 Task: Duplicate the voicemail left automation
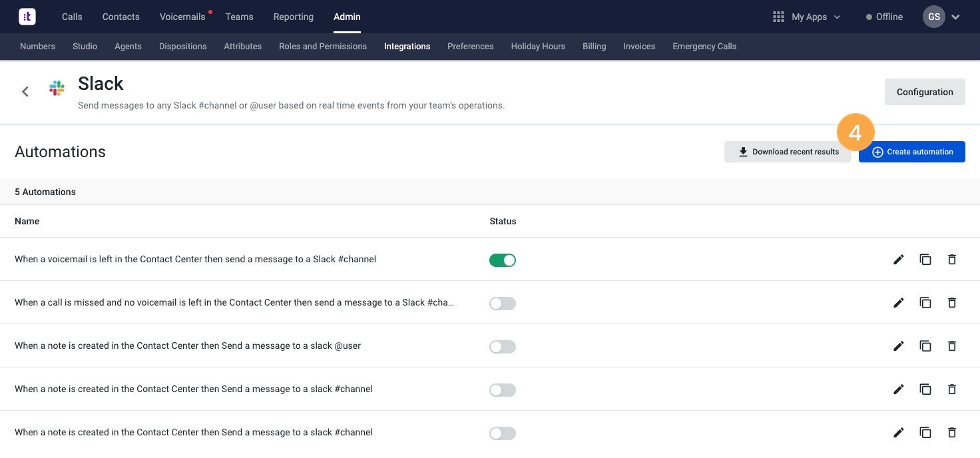pyautogui.click(x=925, y=260)
